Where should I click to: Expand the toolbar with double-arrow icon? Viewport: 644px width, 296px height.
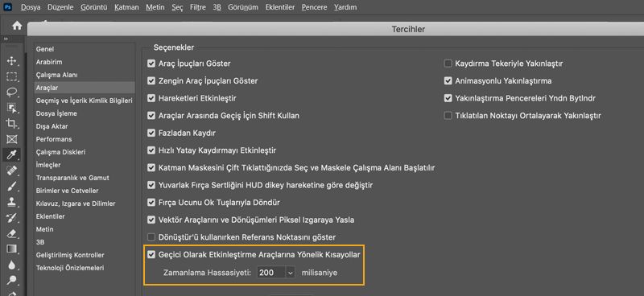tap(6, 39)
